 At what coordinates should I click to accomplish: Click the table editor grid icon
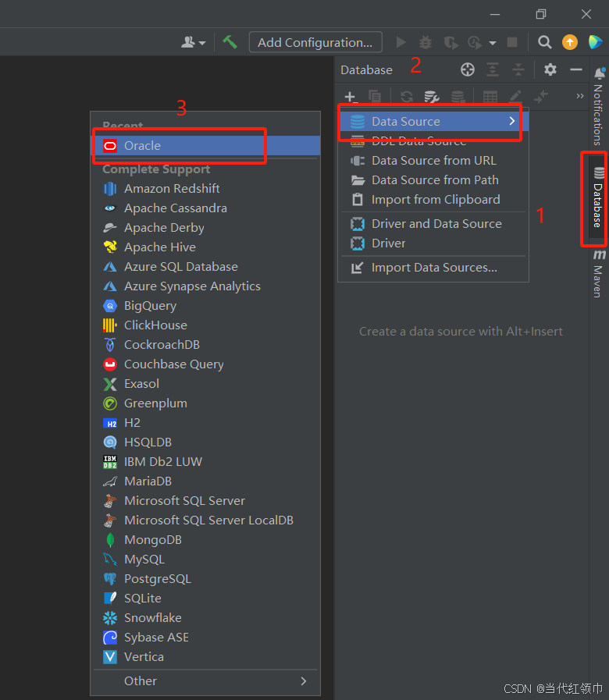tap(490, 97)
